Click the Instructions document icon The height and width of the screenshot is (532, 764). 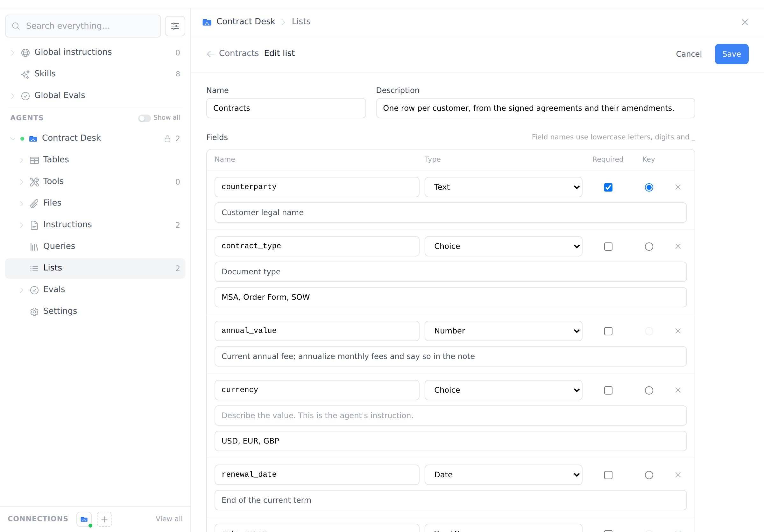tap(34, 225)
